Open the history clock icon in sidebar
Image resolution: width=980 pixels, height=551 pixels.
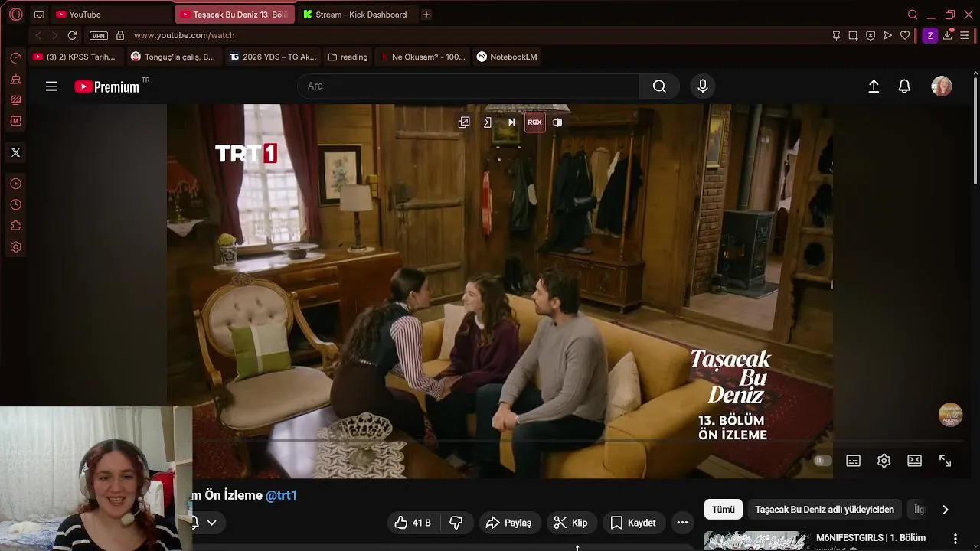pos(15,204)
